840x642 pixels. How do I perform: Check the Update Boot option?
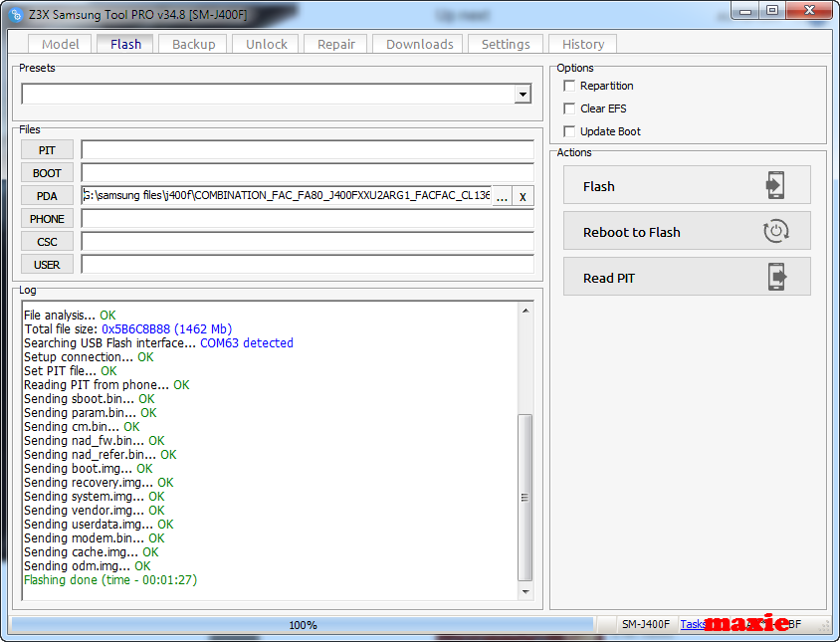[569, 131]
